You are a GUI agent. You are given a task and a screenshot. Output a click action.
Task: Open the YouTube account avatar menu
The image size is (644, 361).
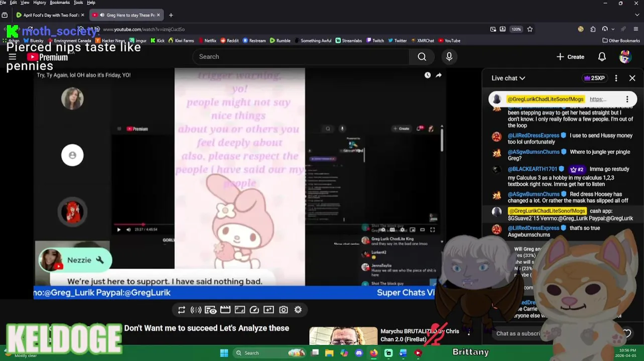coord(625,57)
